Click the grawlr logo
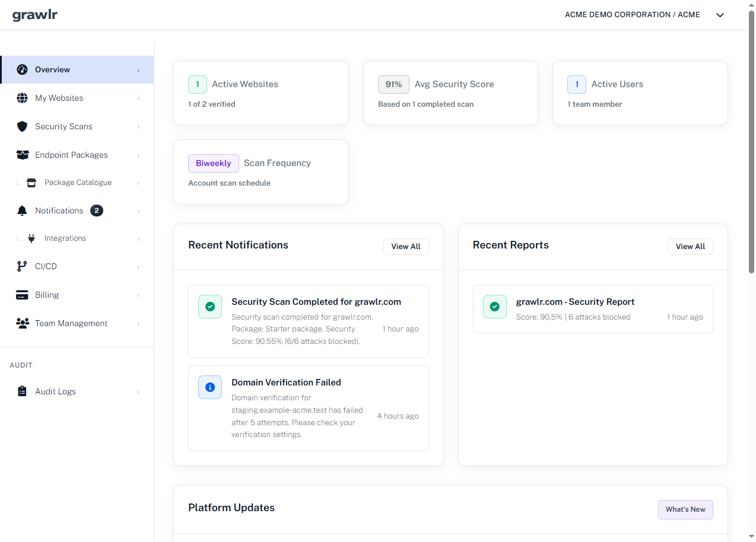 point(35,15)
